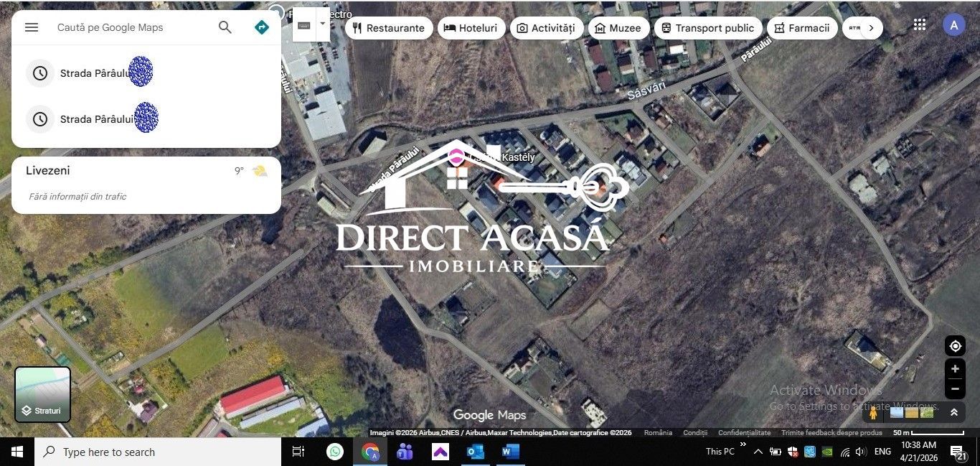Center map on your location
Image resolution: width=980 pixels, height=466 pixels.
(955, 346)
